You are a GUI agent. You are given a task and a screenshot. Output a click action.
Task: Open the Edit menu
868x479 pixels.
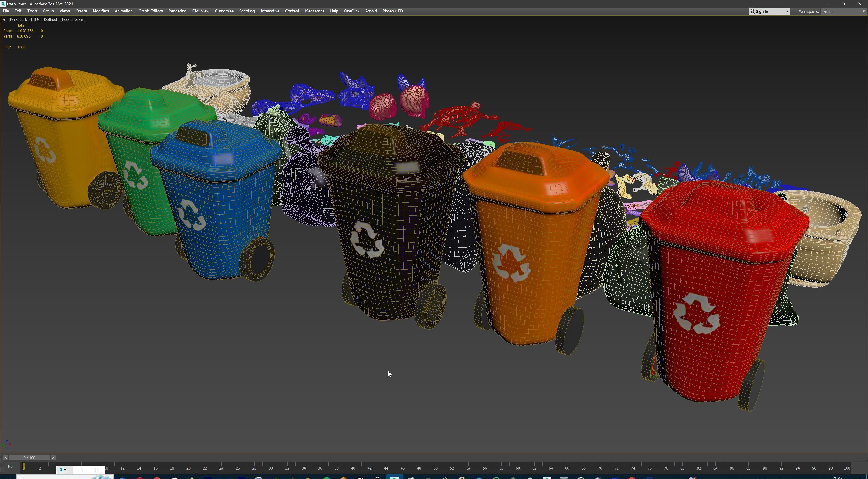(18, 11)
